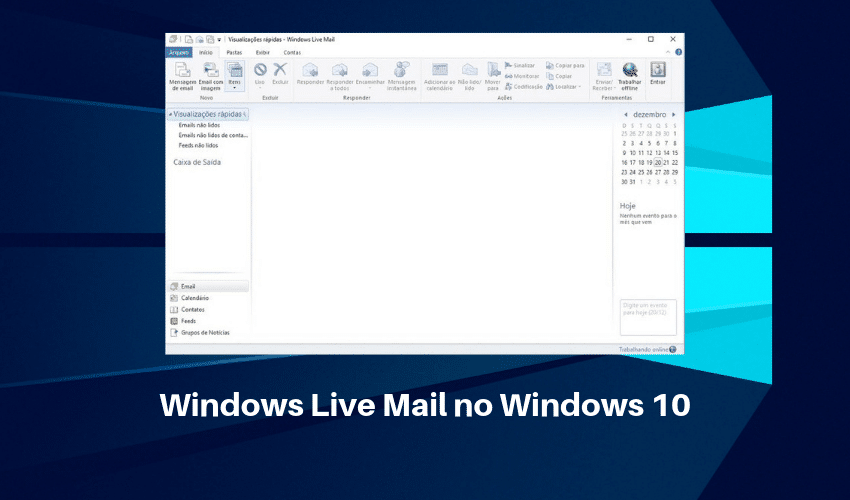
Task: Click the dezembro month heading
Action: pyautogui.click(x=649, y=115)
